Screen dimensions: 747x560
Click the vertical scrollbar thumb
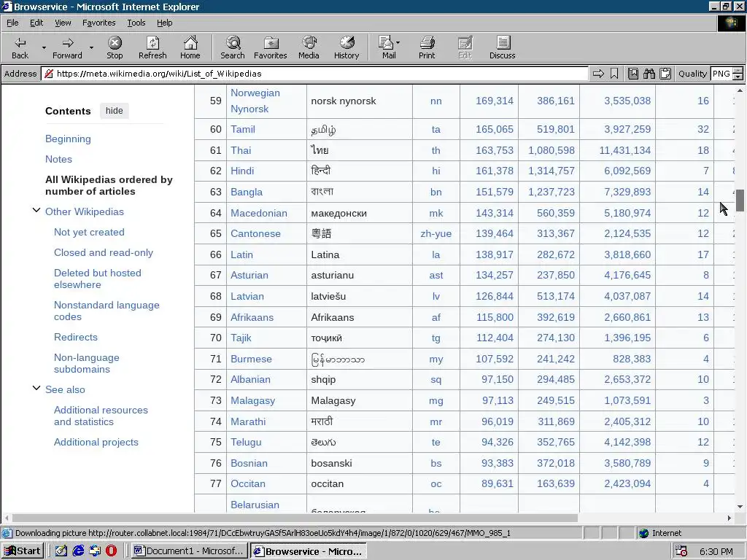740,201
